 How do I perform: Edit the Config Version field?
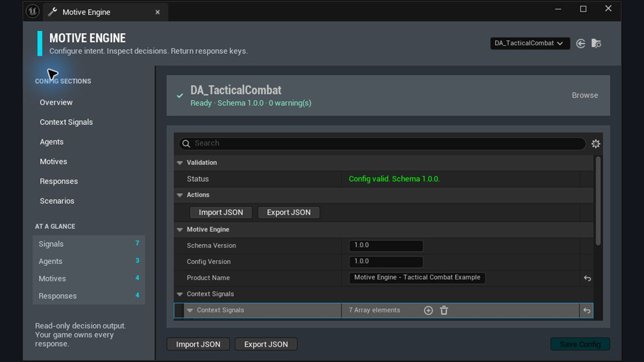point(386,261)
